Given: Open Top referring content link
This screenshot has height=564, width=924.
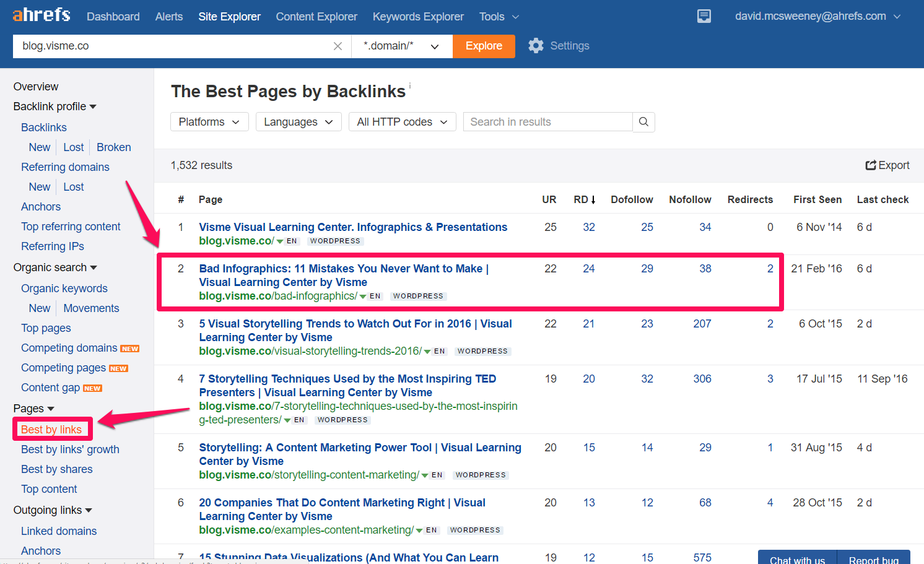Looking at the screenshot, I should click(71, 227).
